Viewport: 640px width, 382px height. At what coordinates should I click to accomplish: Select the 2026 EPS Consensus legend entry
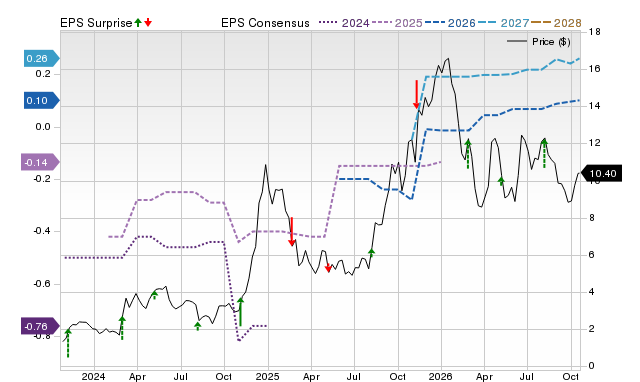click(x=450, y=23)
